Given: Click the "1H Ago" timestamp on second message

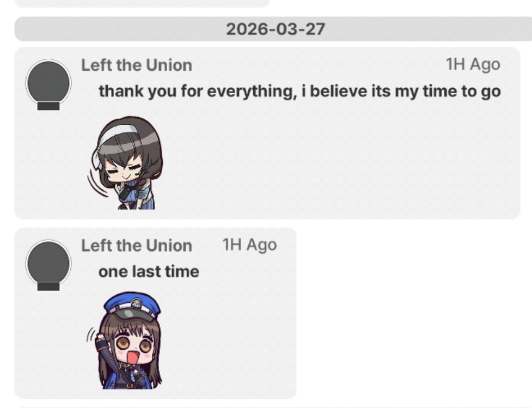Looking at the screenshot, I should (249, 245).
